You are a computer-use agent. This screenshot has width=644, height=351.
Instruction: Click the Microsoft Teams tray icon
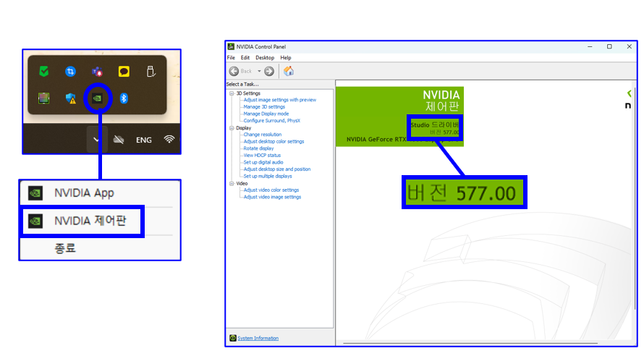pos(97,71)
